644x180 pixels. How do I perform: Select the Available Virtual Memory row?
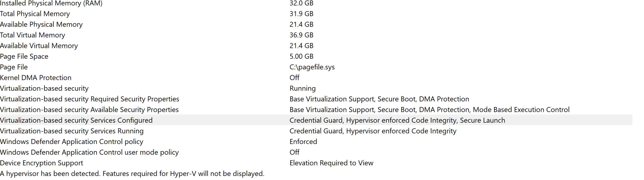[39, 46]
